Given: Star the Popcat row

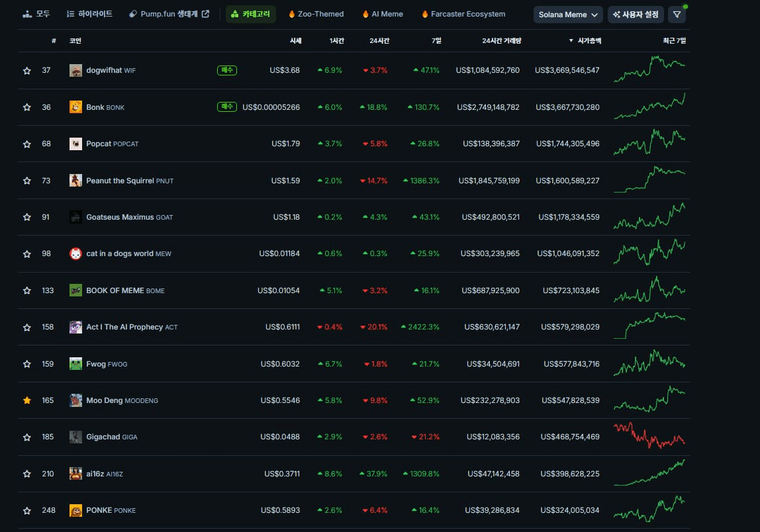Looking at the screenshot, I should coord(27,144).
